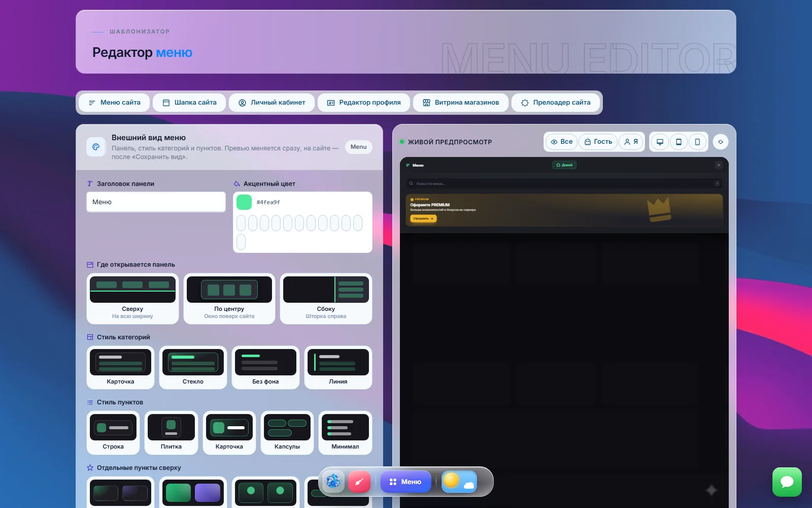Click the 'Меню' dock button

(405, 482)
